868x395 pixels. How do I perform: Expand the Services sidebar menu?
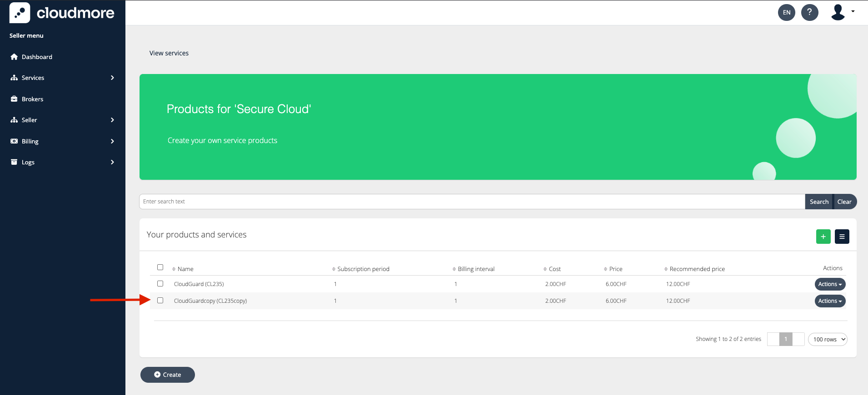coord(62,78)
